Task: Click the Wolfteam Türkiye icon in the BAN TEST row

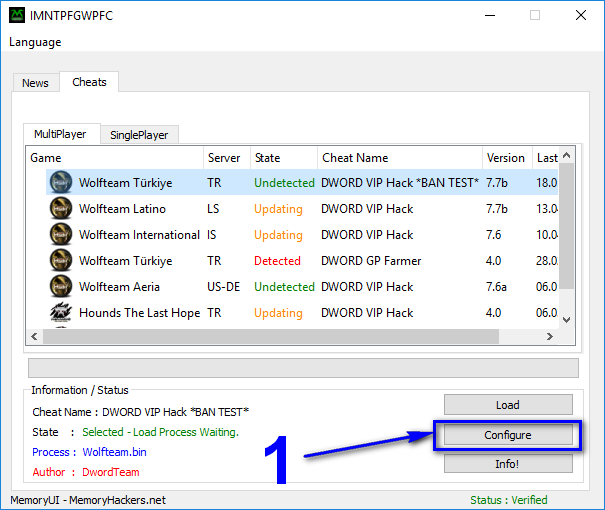Action: coord(61,182)
